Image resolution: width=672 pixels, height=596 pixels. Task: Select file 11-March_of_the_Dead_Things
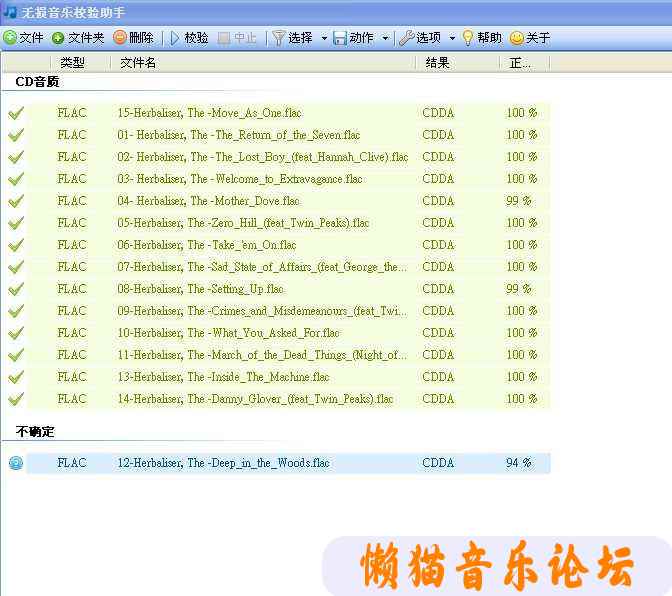click(262, 355)
